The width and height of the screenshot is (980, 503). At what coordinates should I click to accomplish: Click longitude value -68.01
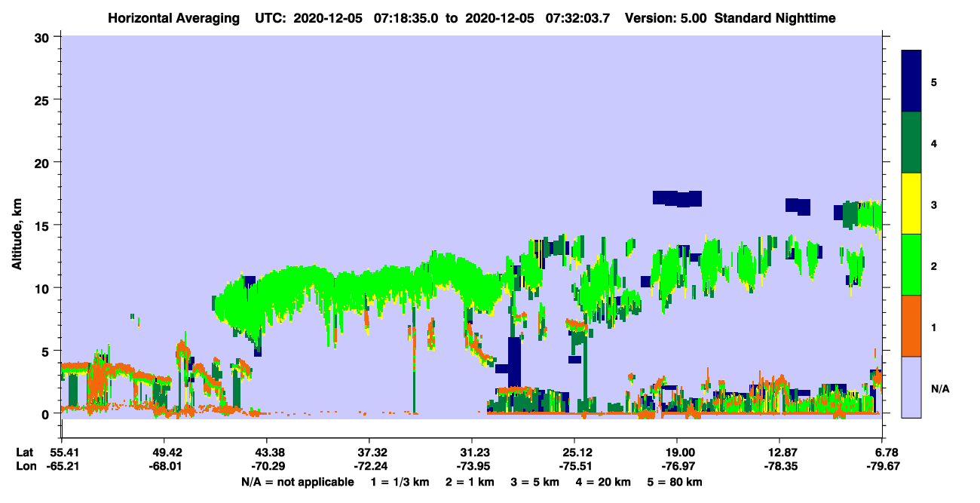pyautogui.click(x=164, y=467)
